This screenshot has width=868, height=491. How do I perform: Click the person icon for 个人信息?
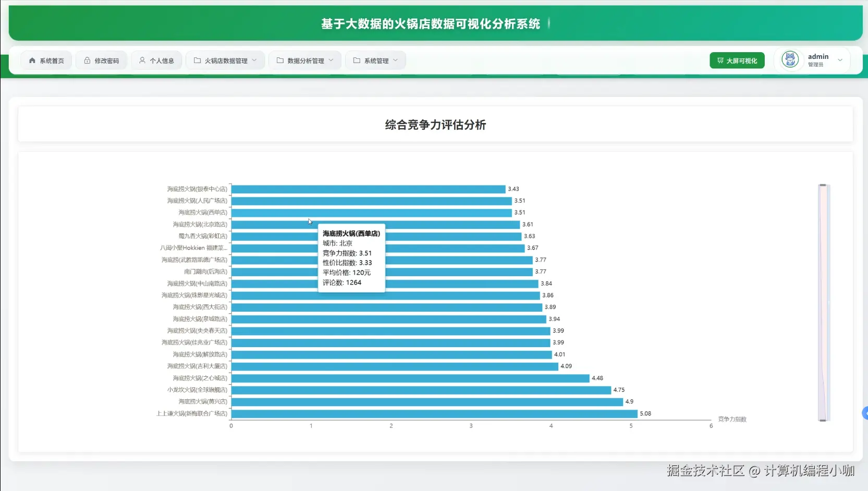(x=142, y=60)
